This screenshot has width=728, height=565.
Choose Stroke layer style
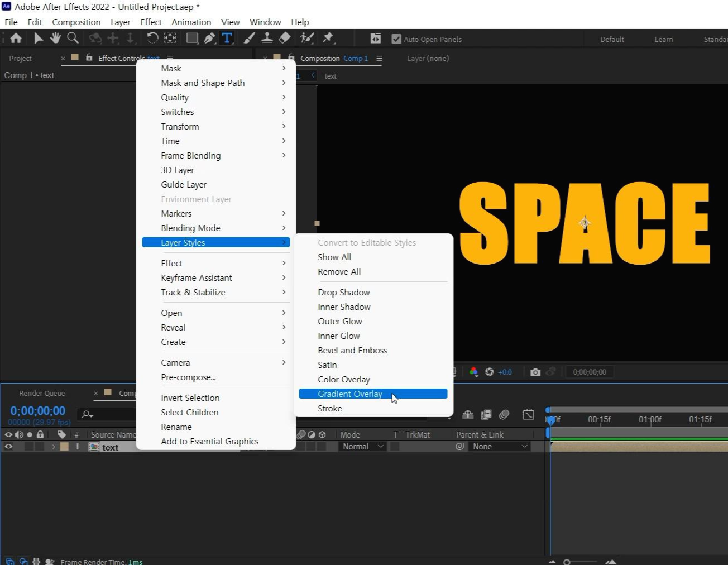373,408
